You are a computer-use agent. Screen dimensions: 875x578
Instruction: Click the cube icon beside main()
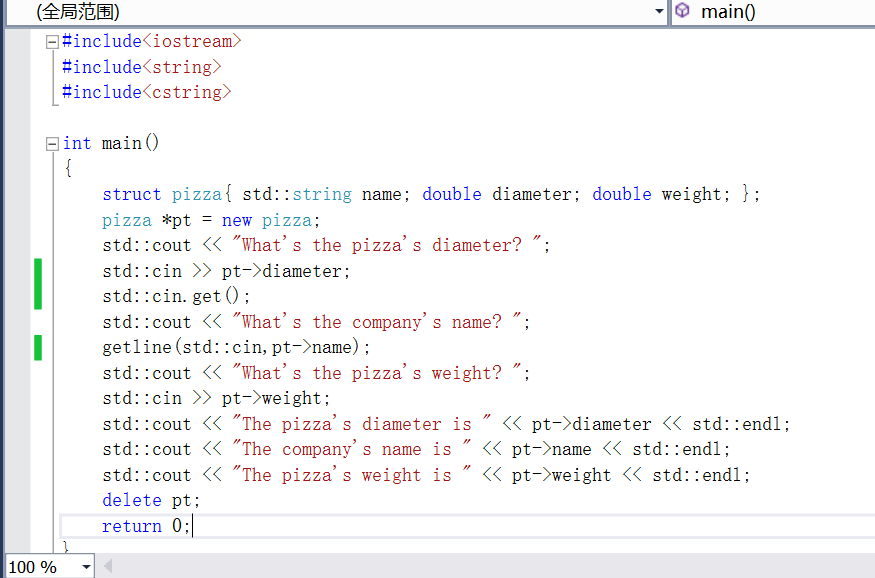(x=682, y=11)
